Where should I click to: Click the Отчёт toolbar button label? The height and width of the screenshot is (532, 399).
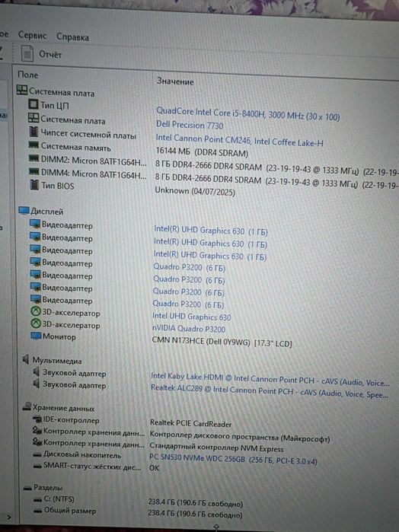coord(50,54)
